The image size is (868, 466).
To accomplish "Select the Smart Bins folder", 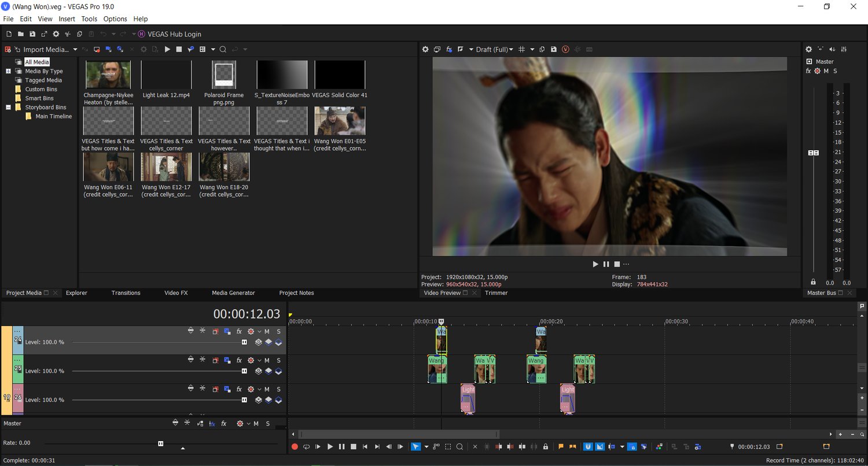I will point(39,98).
